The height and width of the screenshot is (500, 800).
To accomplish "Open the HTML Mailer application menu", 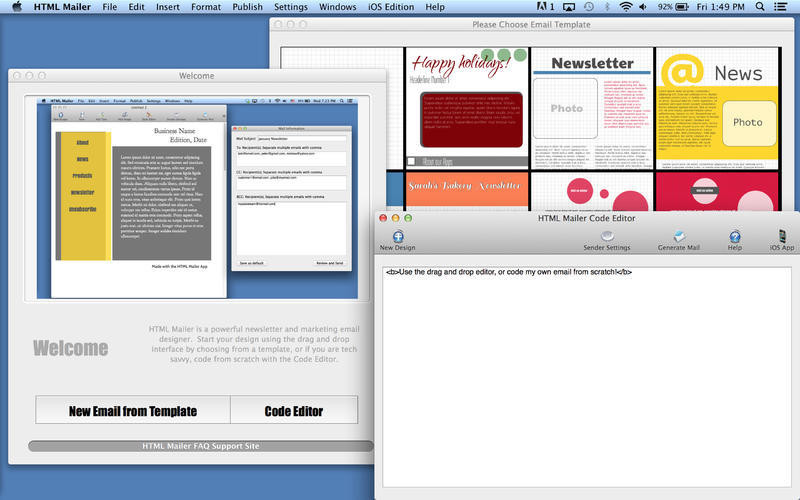I will [x=62, y=7].
